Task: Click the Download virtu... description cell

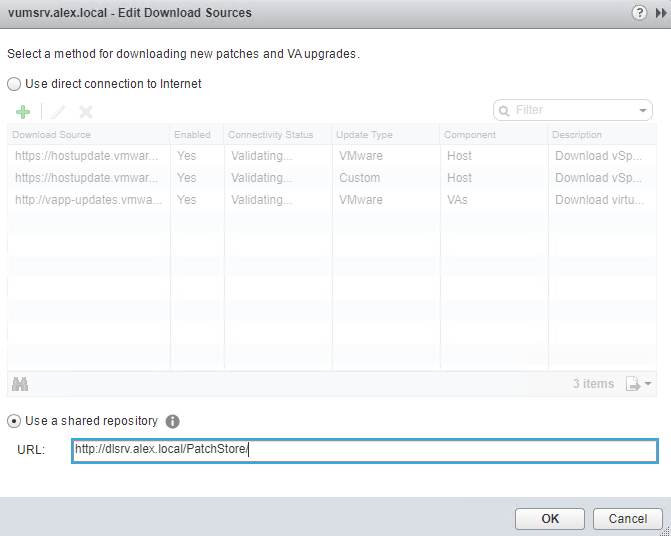Action: click(x=602, y=200)
